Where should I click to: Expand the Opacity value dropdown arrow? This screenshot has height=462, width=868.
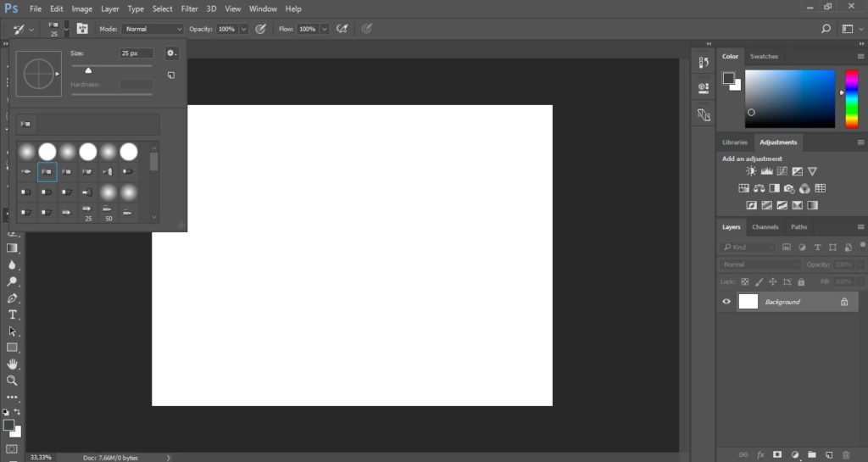pyautogui.click(x=244, y=29)
